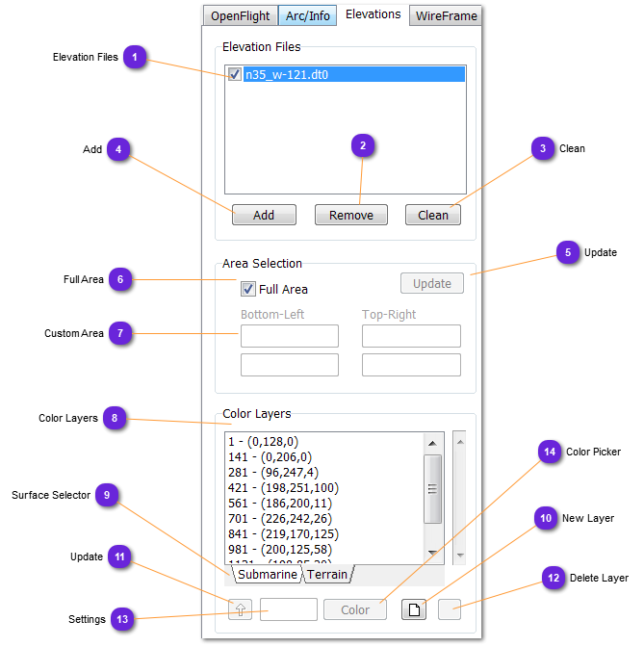The width and height of the screenshot is (644, 647).
Task: Click the first Top-Right input field
Action: tap(411, 336)
